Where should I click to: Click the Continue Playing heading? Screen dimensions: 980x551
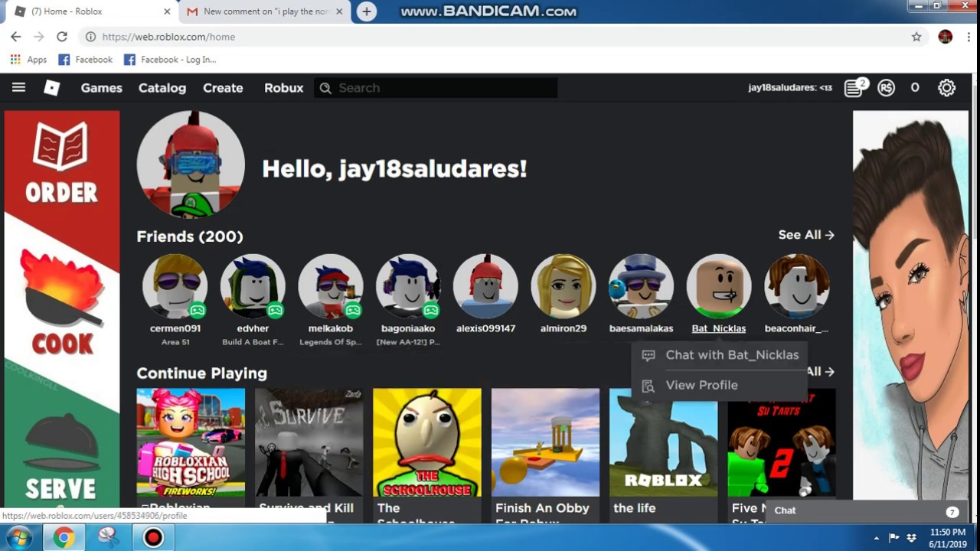tap(202, 373)
